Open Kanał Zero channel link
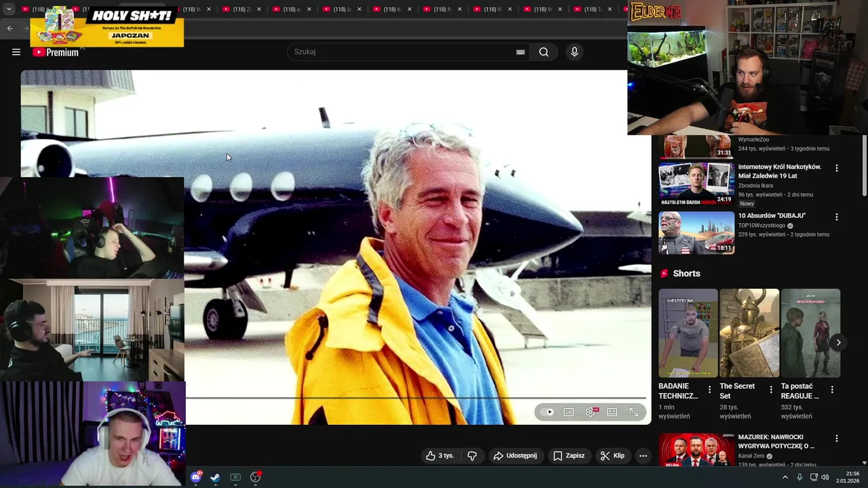The width and height of the screenshot is (868, 488). coord(751,456)
